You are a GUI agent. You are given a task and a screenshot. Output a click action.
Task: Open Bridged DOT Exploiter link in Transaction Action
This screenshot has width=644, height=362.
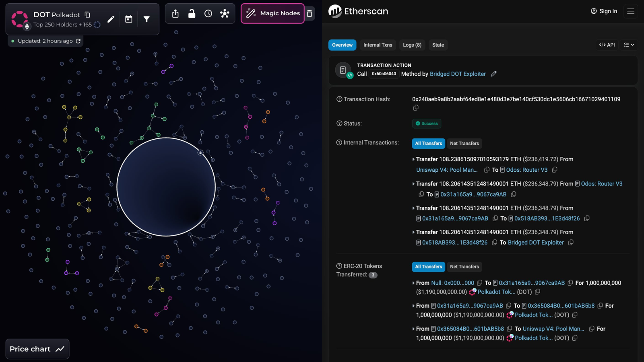click(458, 74)
